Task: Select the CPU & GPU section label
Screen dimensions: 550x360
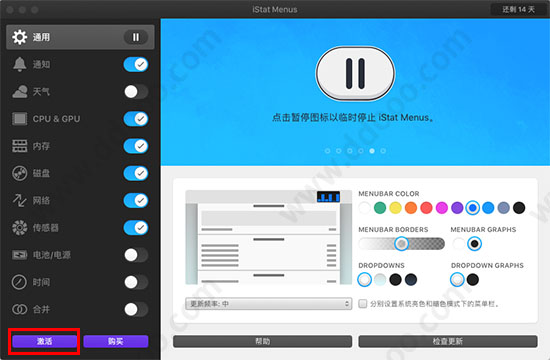Action: [56, 119]
